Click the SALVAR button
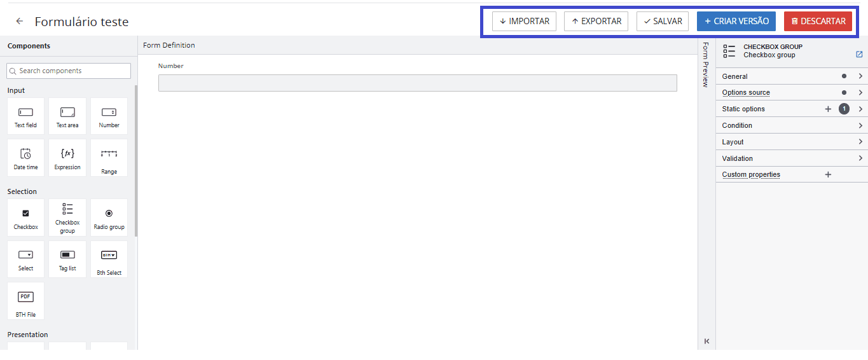868x360 pixels. [x=663, y=22]
